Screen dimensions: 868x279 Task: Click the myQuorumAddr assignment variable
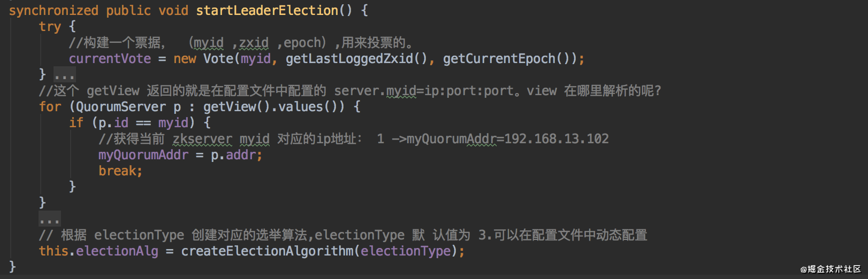tap(143, 155)
